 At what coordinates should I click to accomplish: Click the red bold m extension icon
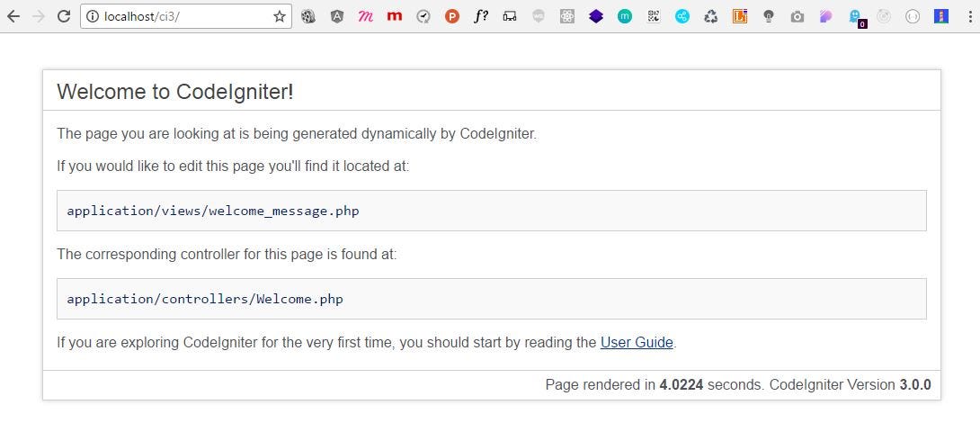pos(395,17)
